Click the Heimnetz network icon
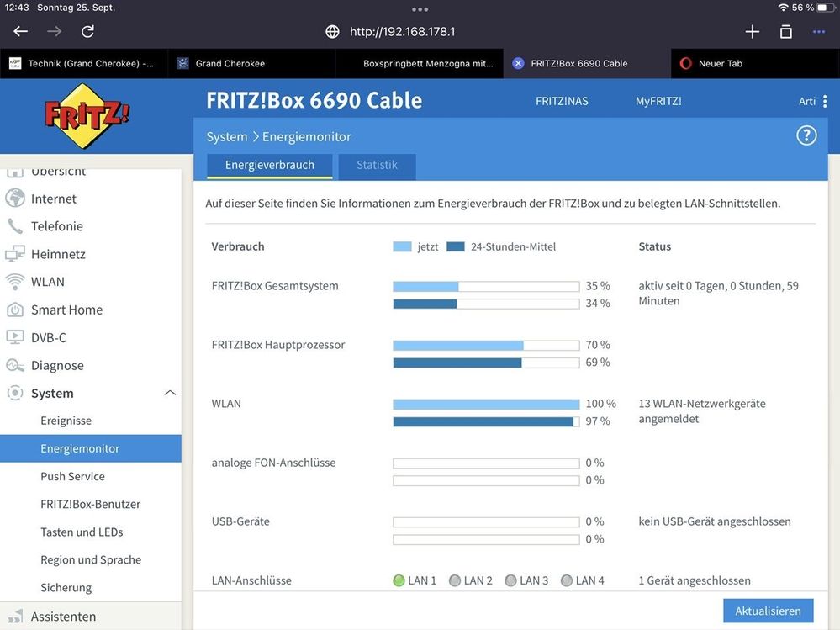Screen dimensions: 840x630 coord(15,254)
